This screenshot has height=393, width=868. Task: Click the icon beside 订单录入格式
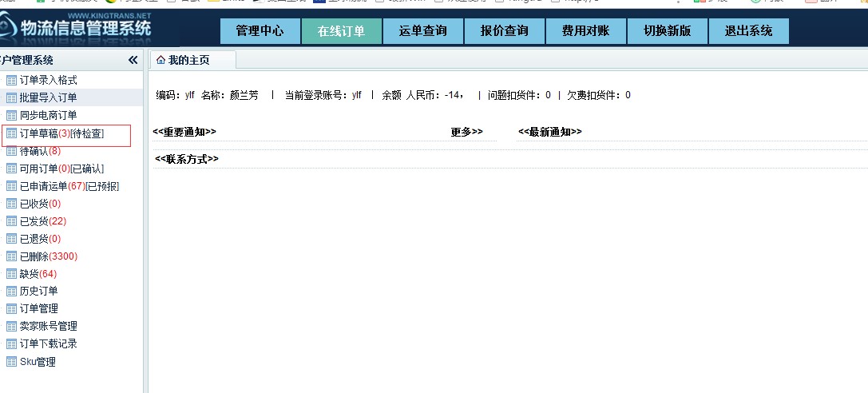tap(11, 80)
